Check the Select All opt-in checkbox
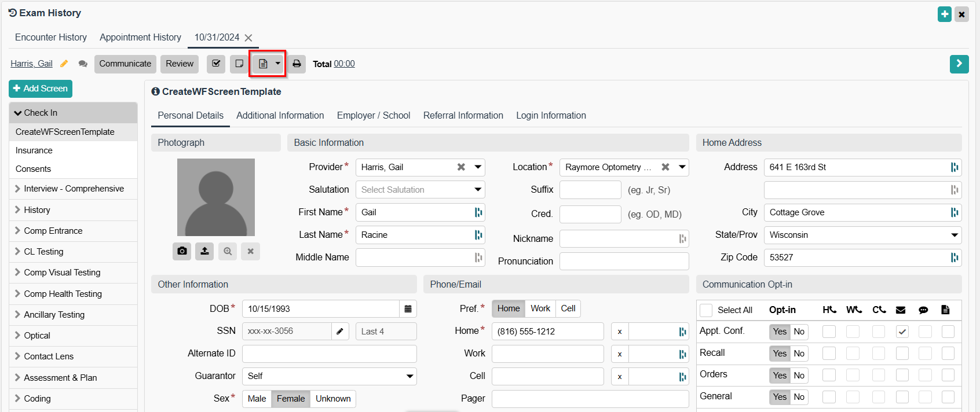 click(x=706, y=310)
